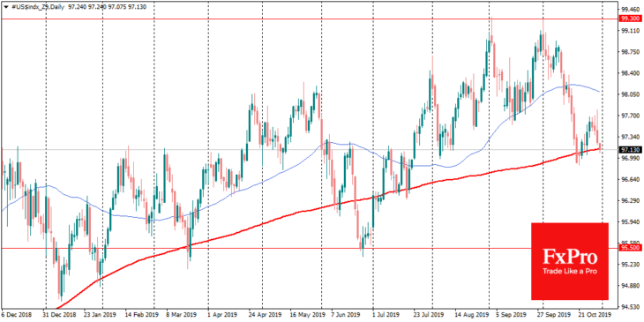Select the 95.500 red price label
The width and height of the screenshot is (644, 322).
tap(630, 248)
